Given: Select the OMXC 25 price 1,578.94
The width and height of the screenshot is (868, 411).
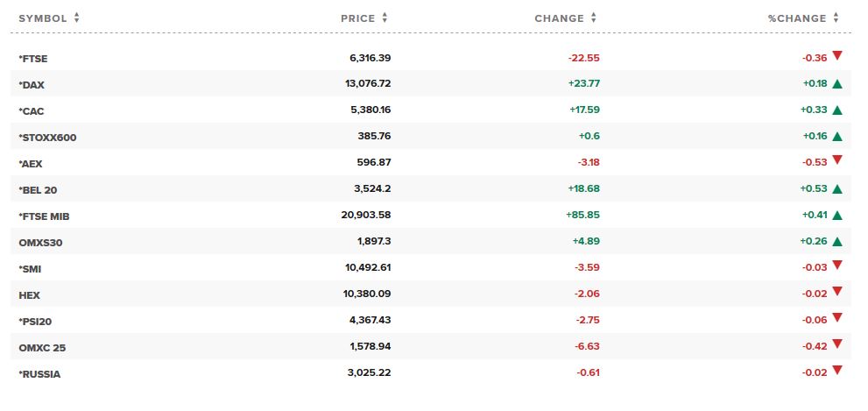Looking at the screenshot, I should [370, 346].
